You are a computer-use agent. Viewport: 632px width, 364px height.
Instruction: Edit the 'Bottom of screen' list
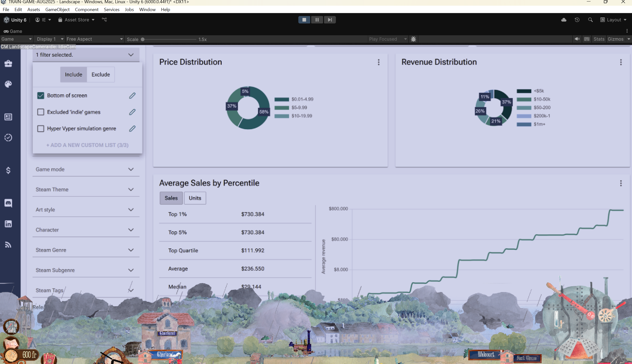(132, 96)
